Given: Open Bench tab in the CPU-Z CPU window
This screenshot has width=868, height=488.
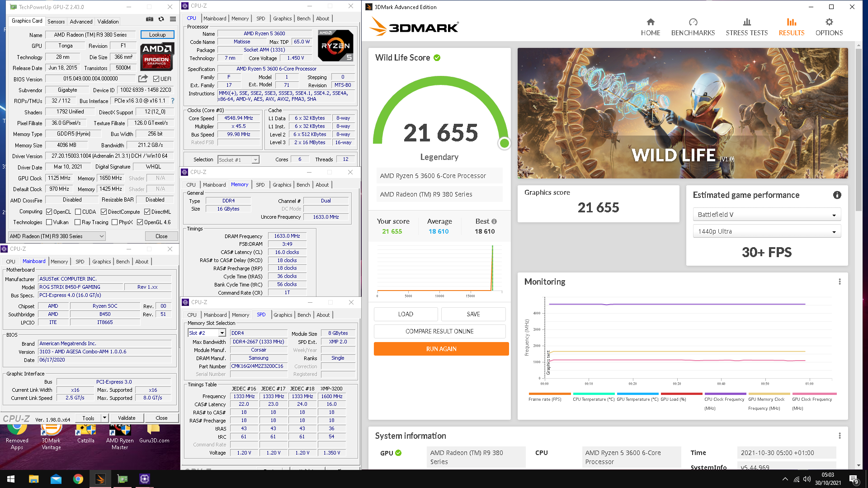Looking at the screenshot, I should point(303,19).
